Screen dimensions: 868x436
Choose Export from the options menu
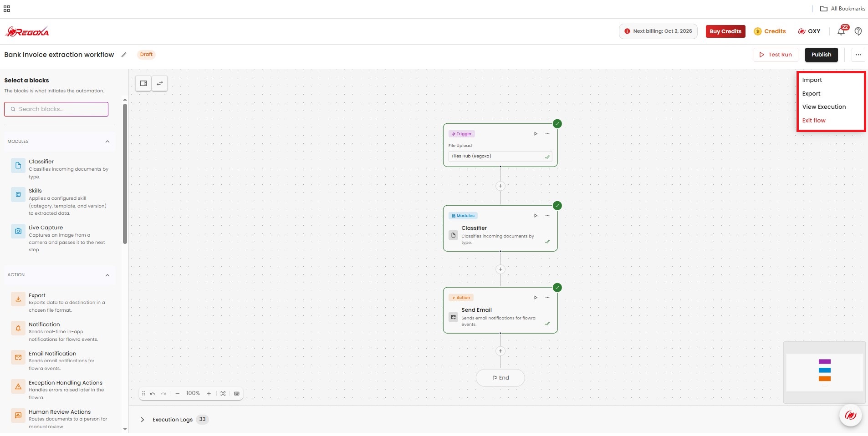point(811,94)
